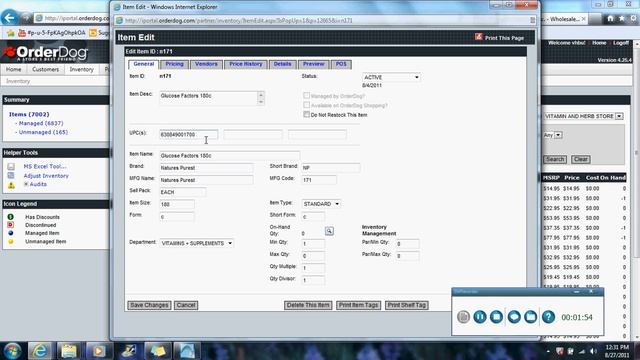Viewport: 640px width, 360px height.
Task: Click the Logoff link in background window
Action: tap(621, 43)
